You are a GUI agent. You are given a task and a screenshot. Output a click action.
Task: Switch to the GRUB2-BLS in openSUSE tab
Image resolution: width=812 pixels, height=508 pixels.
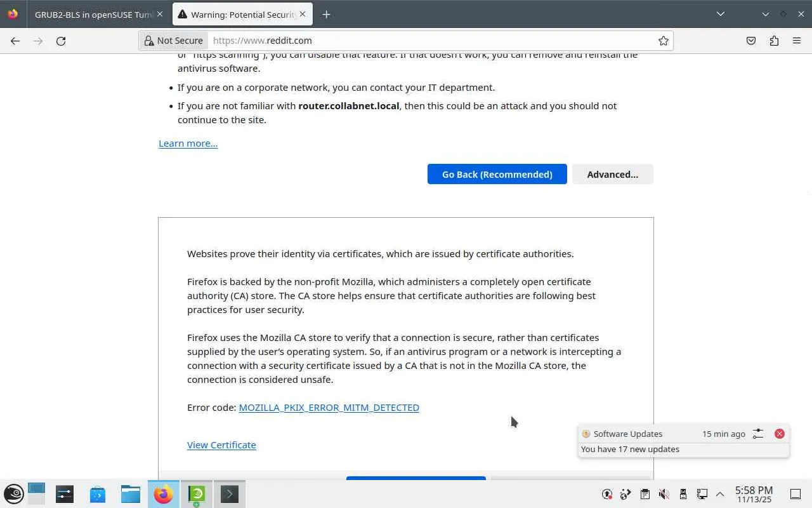coord(98,14)
